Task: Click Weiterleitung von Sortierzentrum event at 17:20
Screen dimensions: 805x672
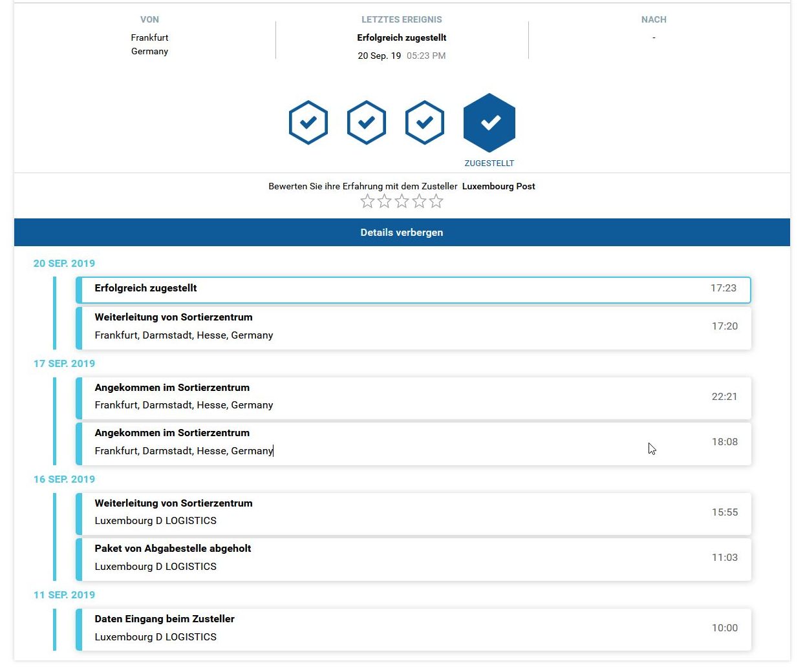Action: coord(413,327)
